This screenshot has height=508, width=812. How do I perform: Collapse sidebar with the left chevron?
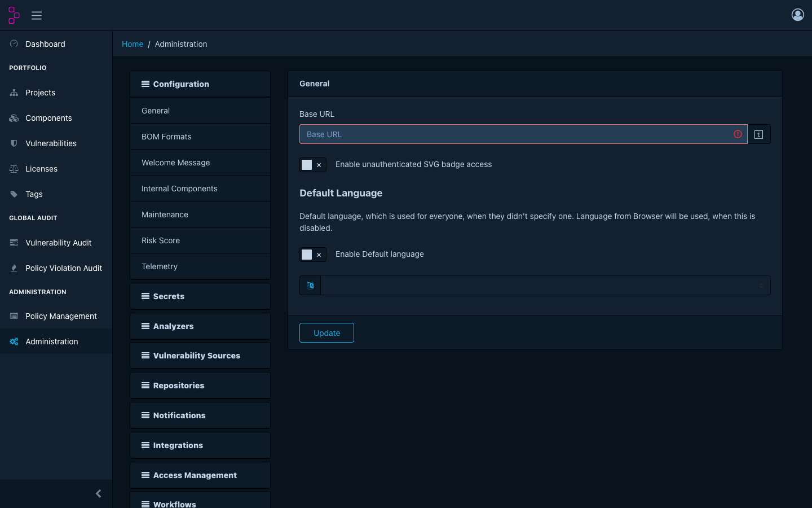point(99,494)
